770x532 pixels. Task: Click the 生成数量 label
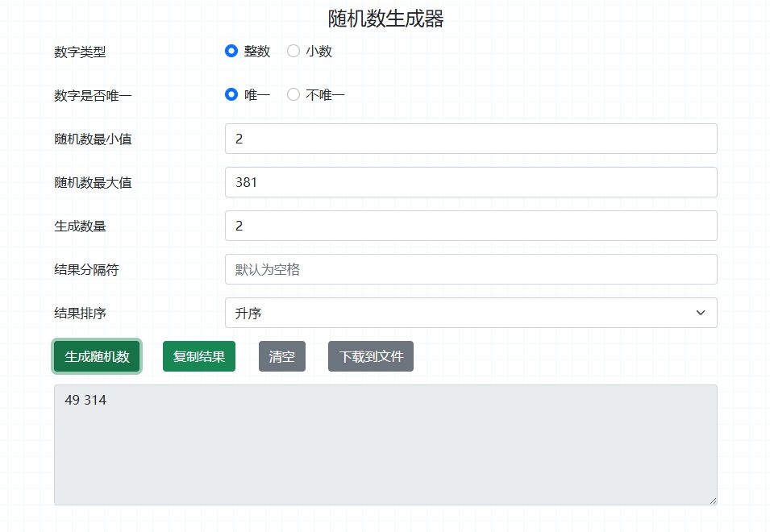pos(80,226)
